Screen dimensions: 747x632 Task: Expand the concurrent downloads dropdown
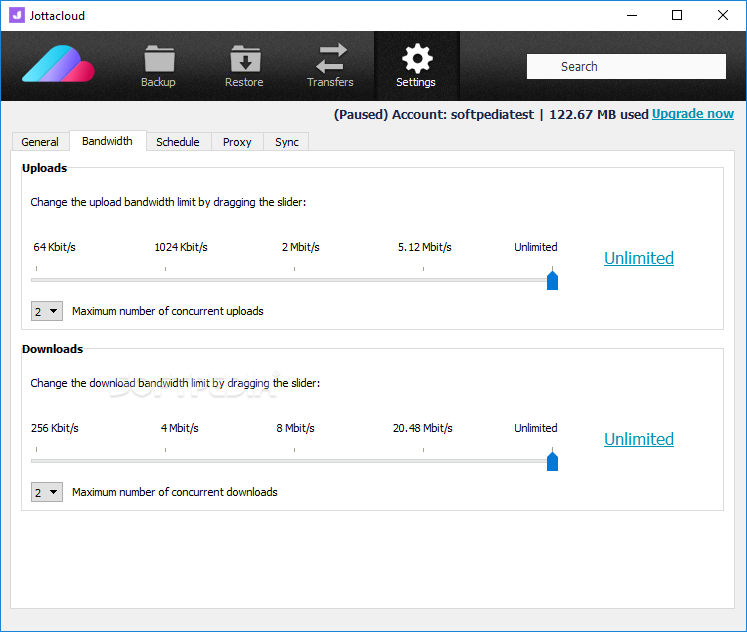point(47,492)
